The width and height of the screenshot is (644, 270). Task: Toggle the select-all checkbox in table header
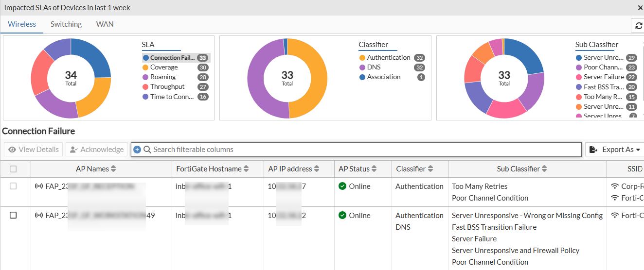pyautogui.click(x=13, y=169)
